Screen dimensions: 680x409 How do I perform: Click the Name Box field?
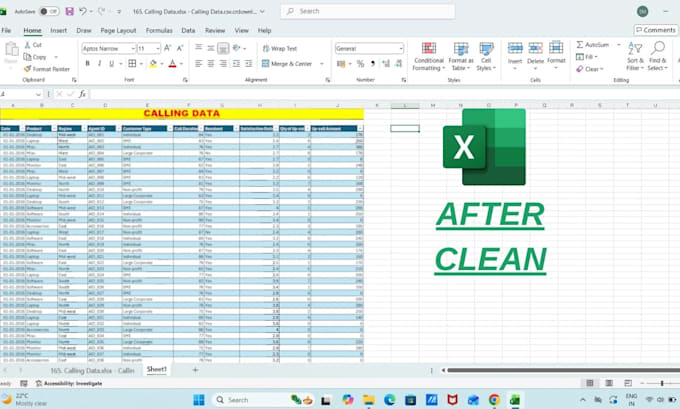pos(21,94)
